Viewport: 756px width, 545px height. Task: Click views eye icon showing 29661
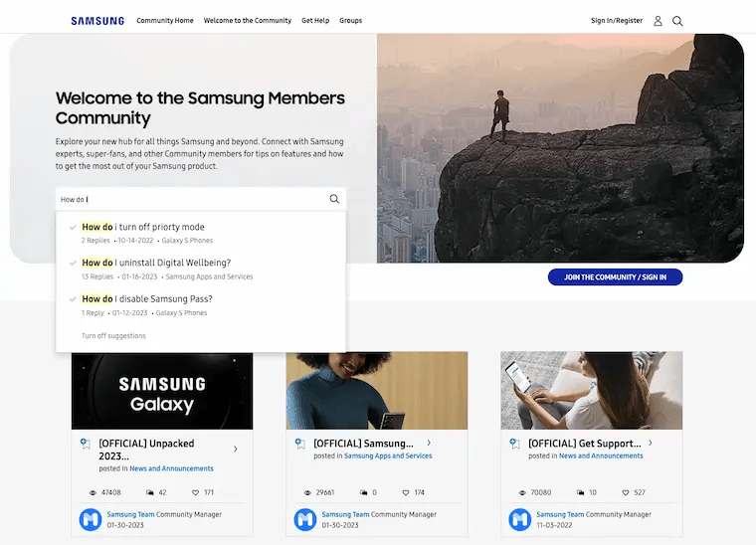[307, 492]
